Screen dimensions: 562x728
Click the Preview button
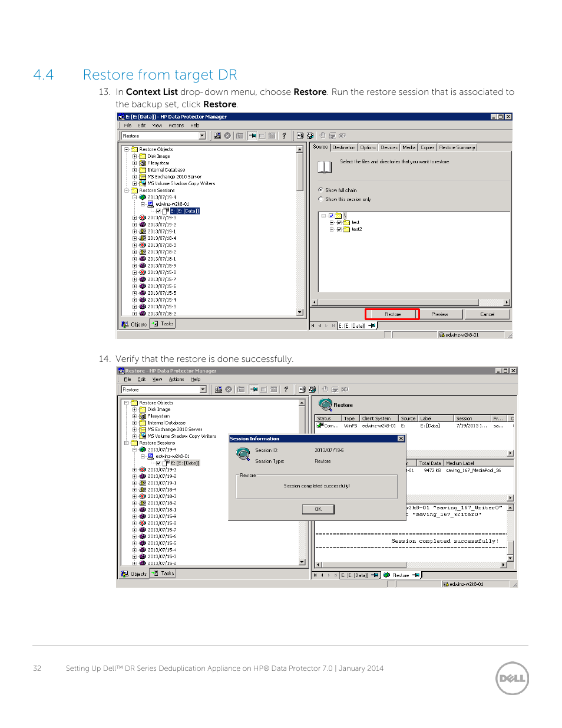(x=439, y=314)
